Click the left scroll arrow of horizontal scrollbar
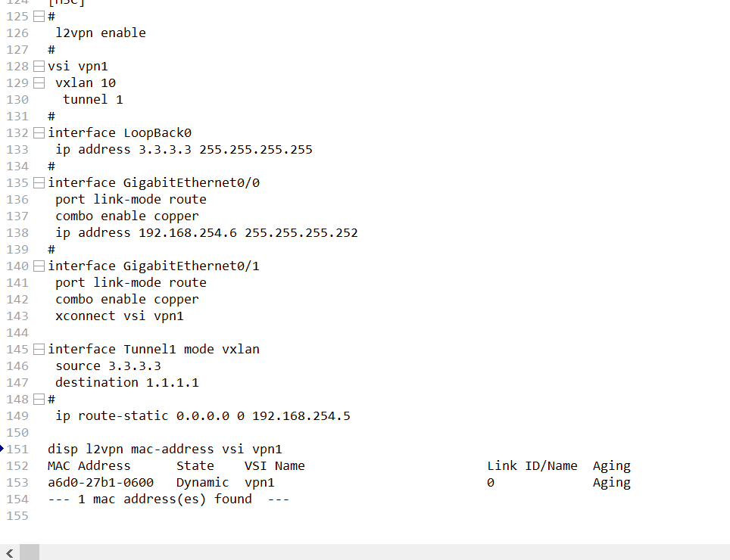Viewport: 730px width, 560px height. [9, 553]
